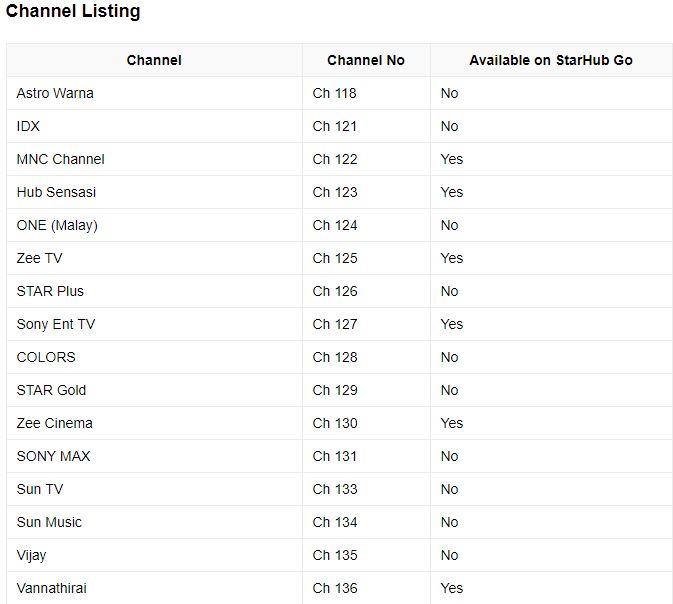
Task: Select the Astro Warna channel cell
Action: click(55, 93)
